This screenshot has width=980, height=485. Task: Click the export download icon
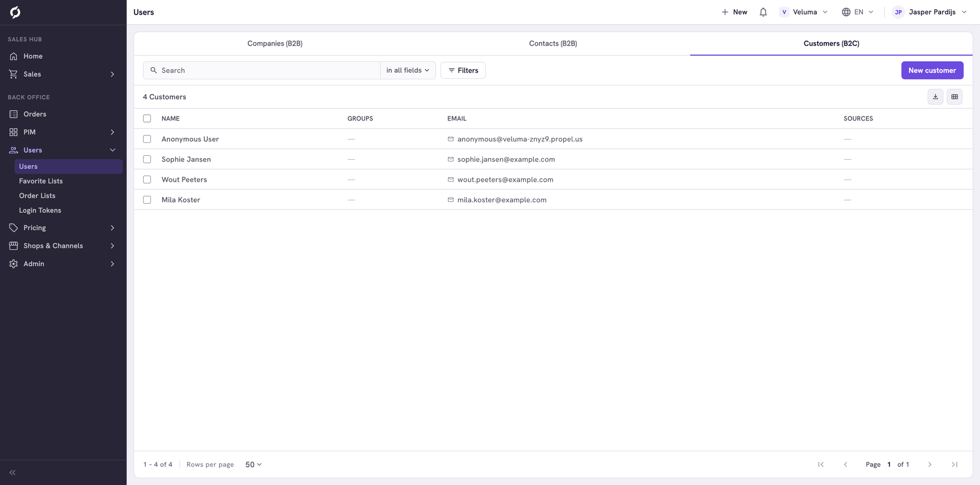tap(936, 97)
